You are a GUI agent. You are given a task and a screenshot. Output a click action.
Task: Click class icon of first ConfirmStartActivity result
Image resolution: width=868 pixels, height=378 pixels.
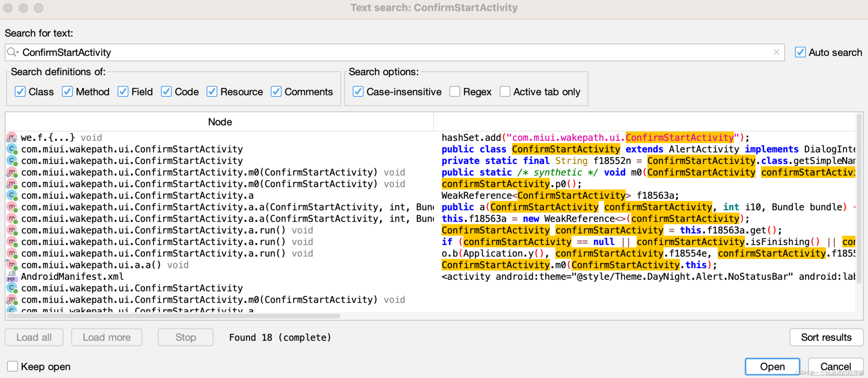[12, 149]
